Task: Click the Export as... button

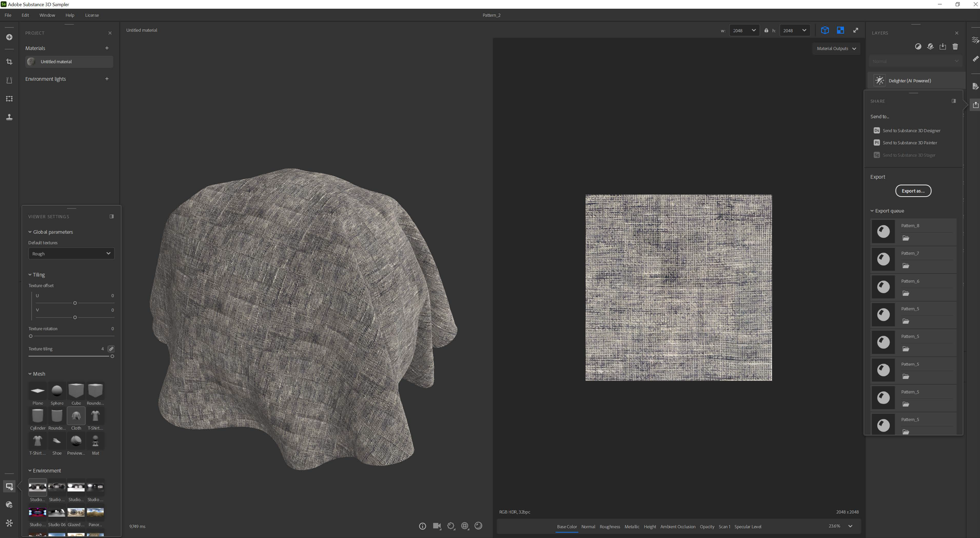Action: coord(913,191)
